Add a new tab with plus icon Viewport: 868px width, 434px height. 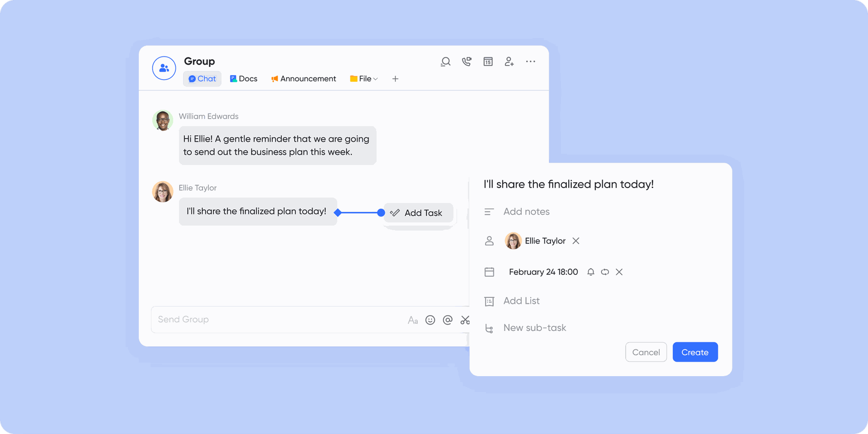(395, 79)
